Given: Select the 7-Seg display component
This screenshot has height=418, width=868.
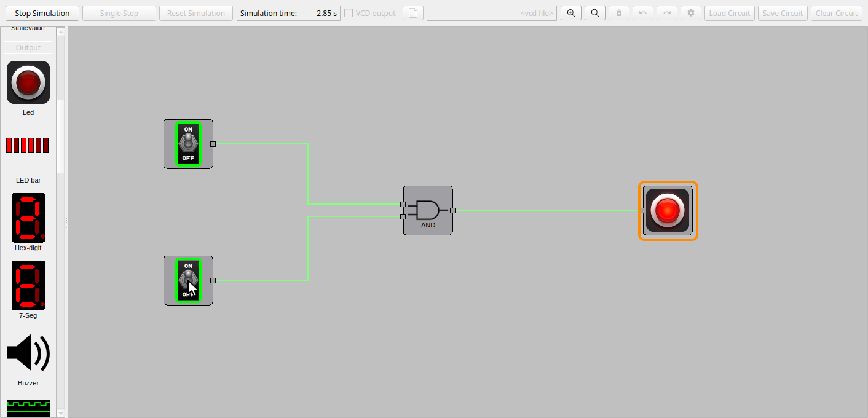Looking at the screenshot, I should pos(28,285).
